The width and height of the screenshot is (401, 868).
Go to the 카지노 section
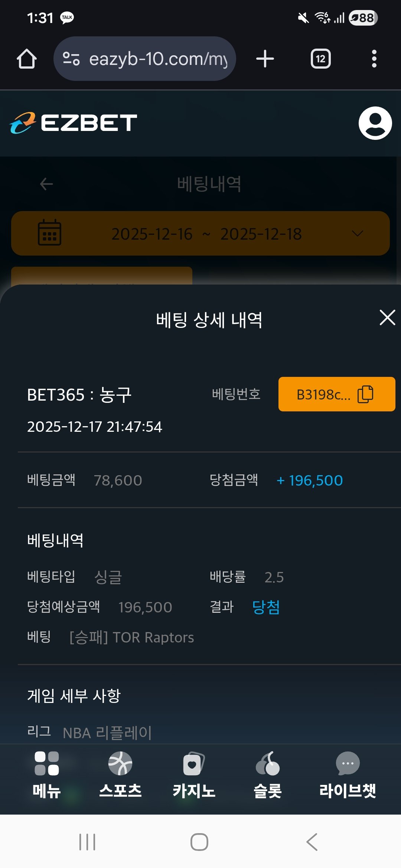[x=194, y=774]
